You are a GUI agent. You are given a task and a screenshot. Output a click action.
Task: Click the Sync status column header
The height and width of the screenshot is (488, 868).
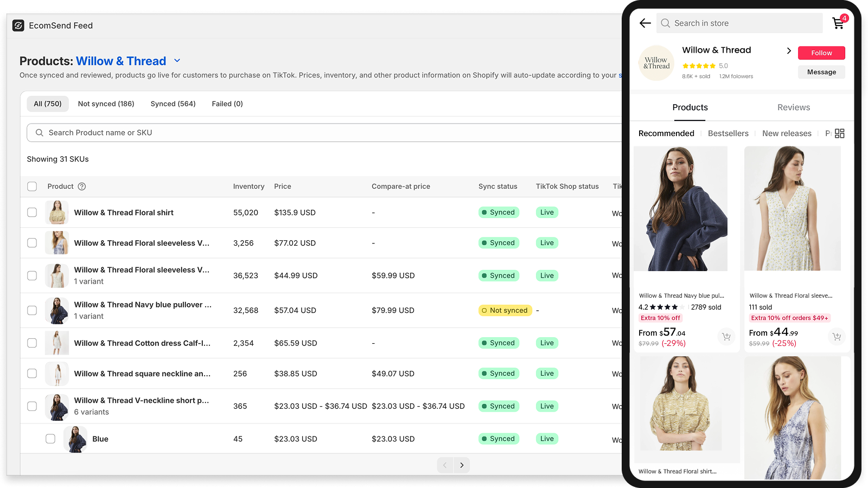pyautogui.click(x=497, y=187)
